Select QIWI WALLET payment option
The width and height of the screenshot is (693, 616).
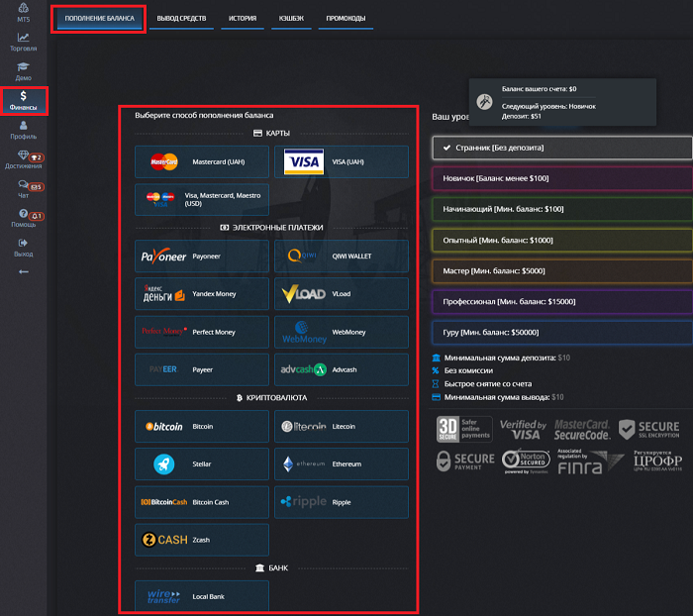click(342, 257)
